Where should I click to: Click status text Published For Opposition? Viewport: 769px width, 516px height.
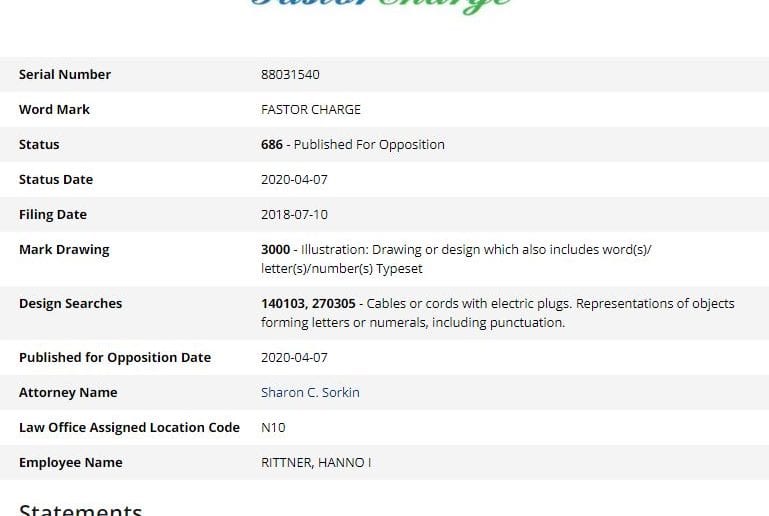point(369,145)
